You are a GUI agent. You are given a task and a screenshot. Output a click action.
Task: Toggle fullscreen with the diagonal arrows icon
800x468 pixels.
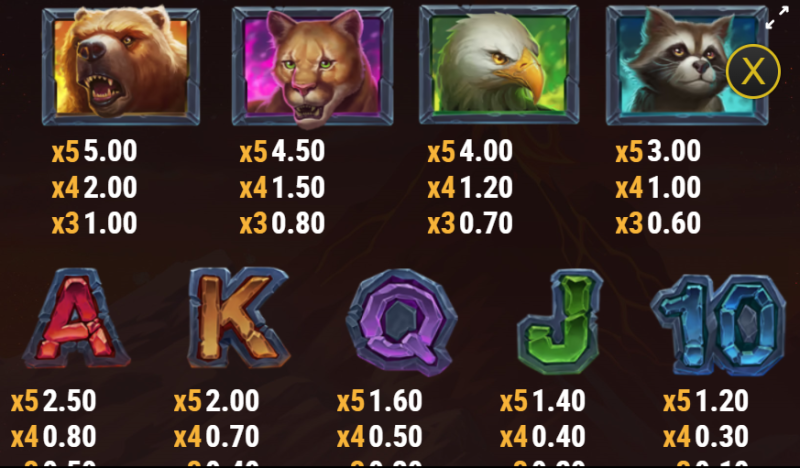[777, 18]
